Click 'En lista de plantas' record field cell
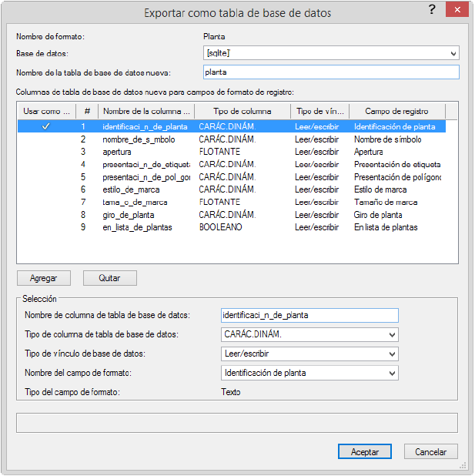 386,227
